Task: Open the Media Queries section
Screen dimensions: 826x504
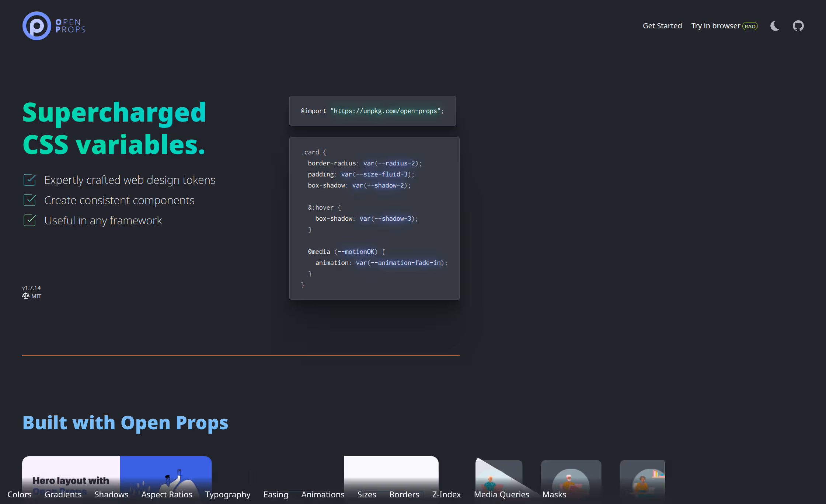Action: [501, 494]
